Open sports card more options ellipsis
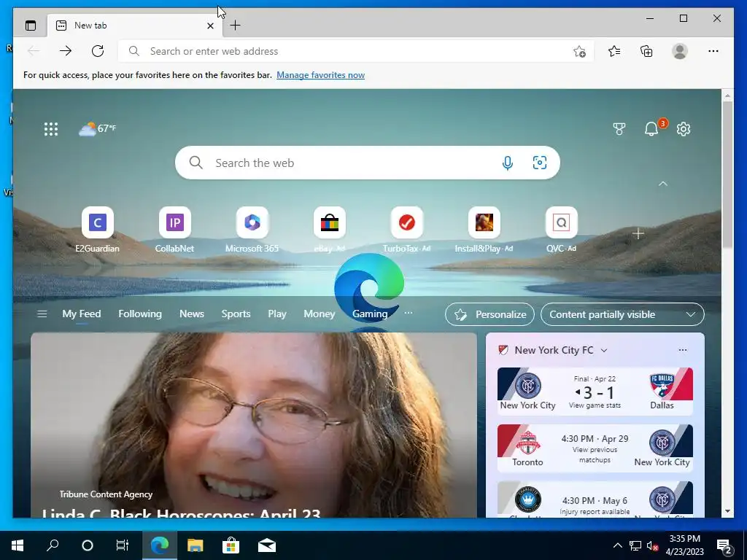 tap(683, 350)
